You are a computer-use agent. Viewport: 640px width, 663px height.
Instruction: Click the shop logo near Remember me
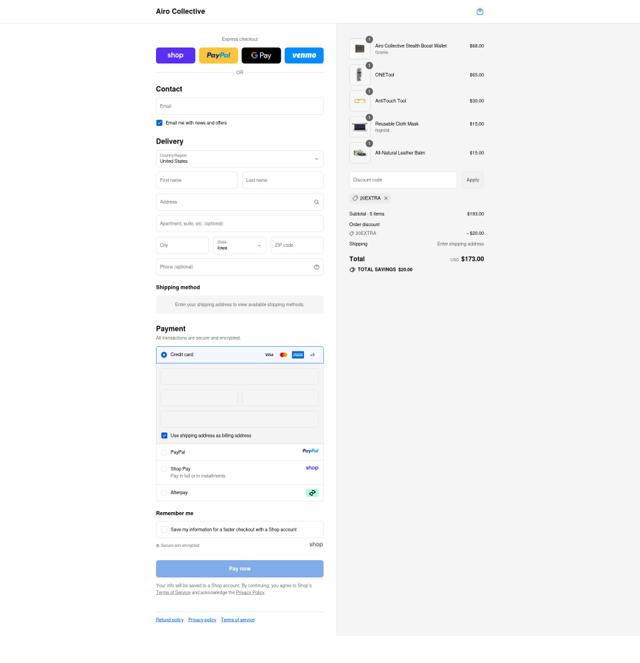[x=316, y=545]
